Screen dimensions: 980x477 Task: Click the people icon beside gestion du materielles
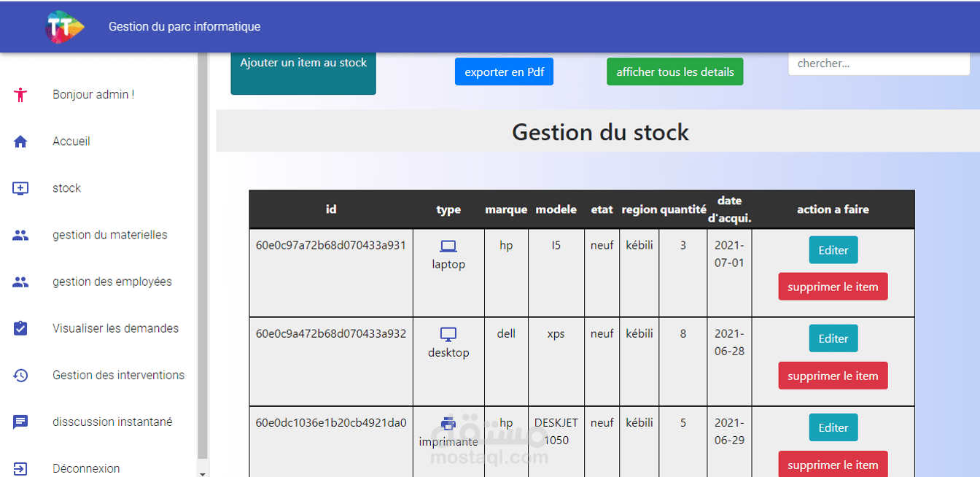[x=20, y=235]
